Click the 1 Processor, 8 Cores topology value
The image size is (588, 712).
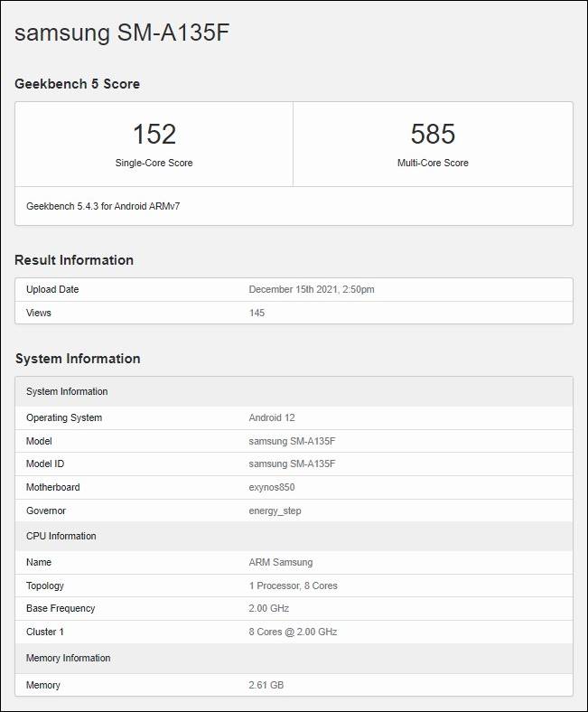pyautogui.click(x=293, y=586)
